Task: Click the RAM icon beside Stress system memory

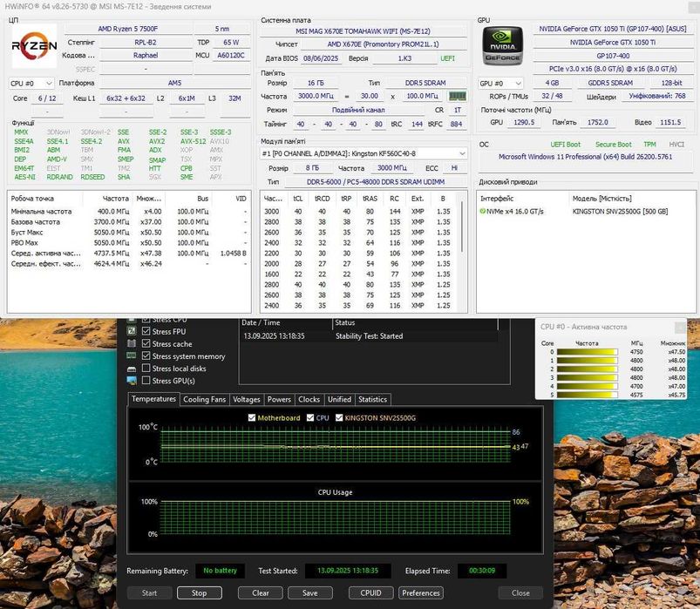Action: click(x=132, y=355)
